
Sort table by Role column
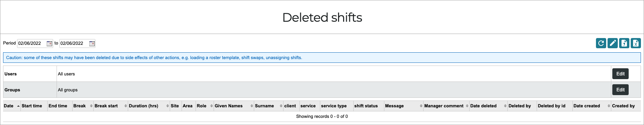click(x=205, y=106)
